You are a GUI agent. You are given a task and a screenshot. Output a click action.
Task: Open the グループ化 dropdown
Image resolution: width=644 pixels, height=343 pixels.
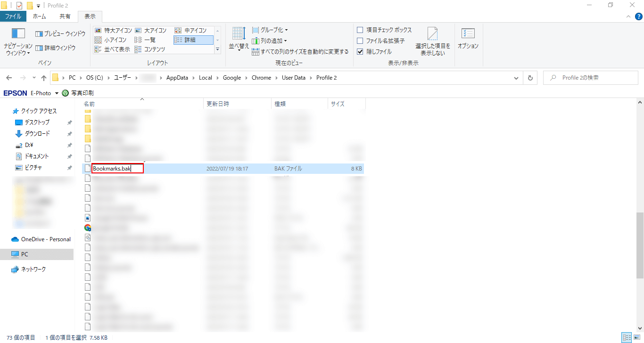coord(270,30)
